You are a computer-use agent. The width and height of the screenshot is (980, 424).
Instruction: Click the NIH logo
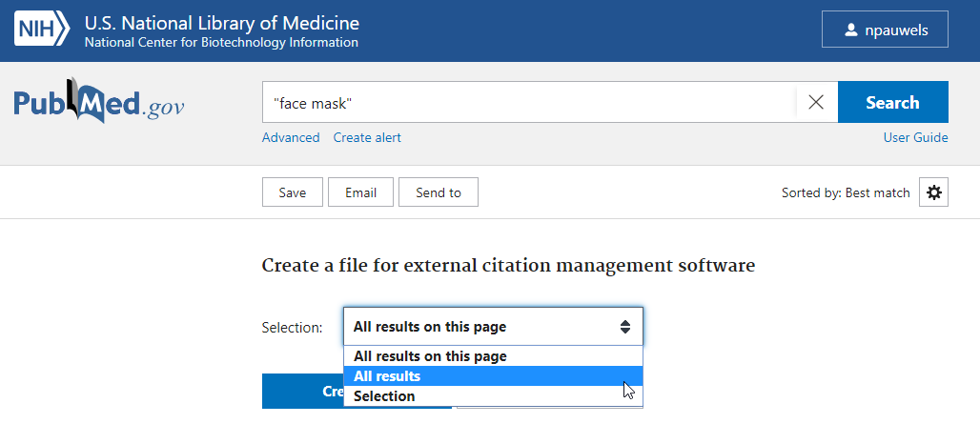[x=42, y=30]
